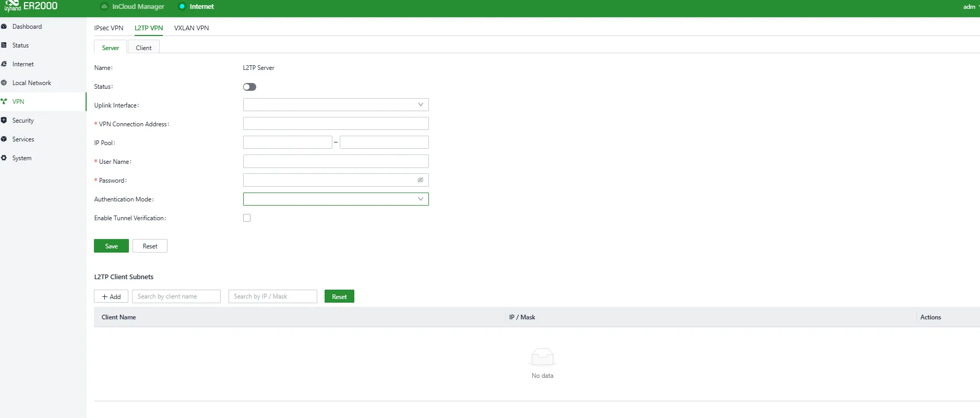This screenshot has width=980, height=418.
Task: Click the VPN sidebar icon
Action: (x=4, y=102)
